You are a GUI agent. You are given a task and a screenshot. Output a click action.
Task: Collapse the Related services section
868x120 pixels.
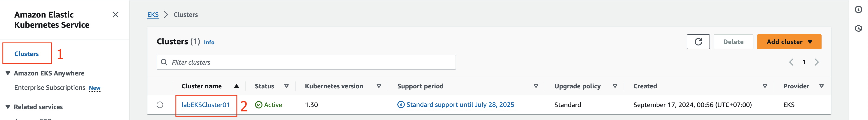(x=8, y=107)
